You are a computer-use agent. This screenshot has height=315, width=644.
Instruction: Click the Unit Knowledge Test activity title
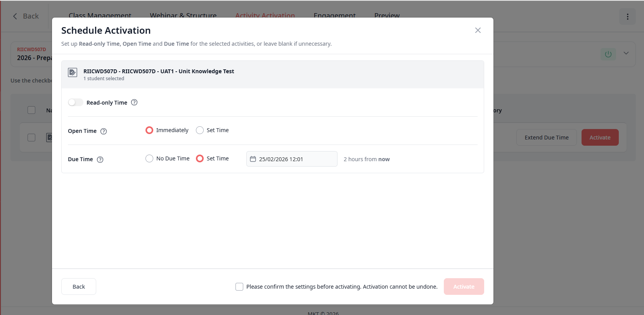pyautogui.click(x=159, y=71)
